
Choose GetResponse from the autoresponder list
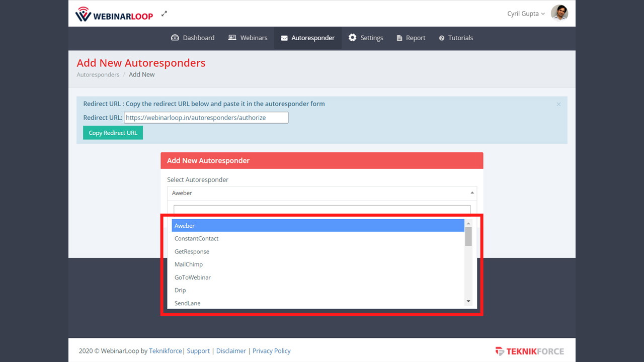point(192,251)
